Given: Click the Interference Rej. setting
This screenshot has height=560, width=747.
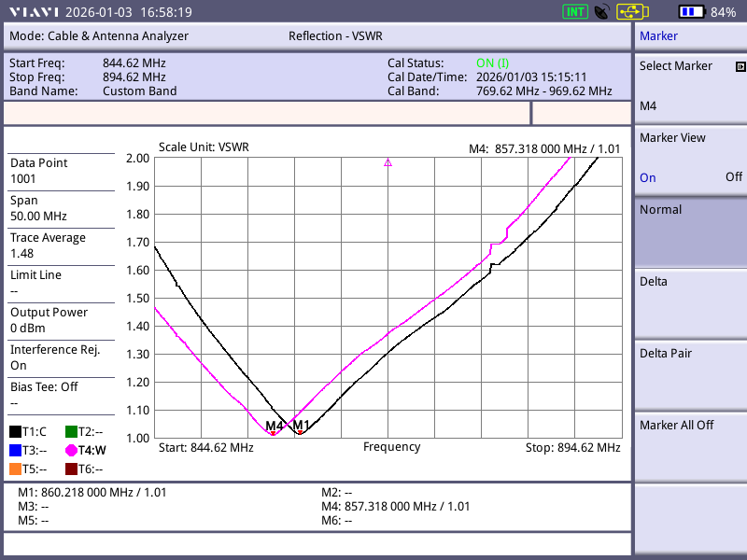Looking at the screenshot, I should coord(61,357).
